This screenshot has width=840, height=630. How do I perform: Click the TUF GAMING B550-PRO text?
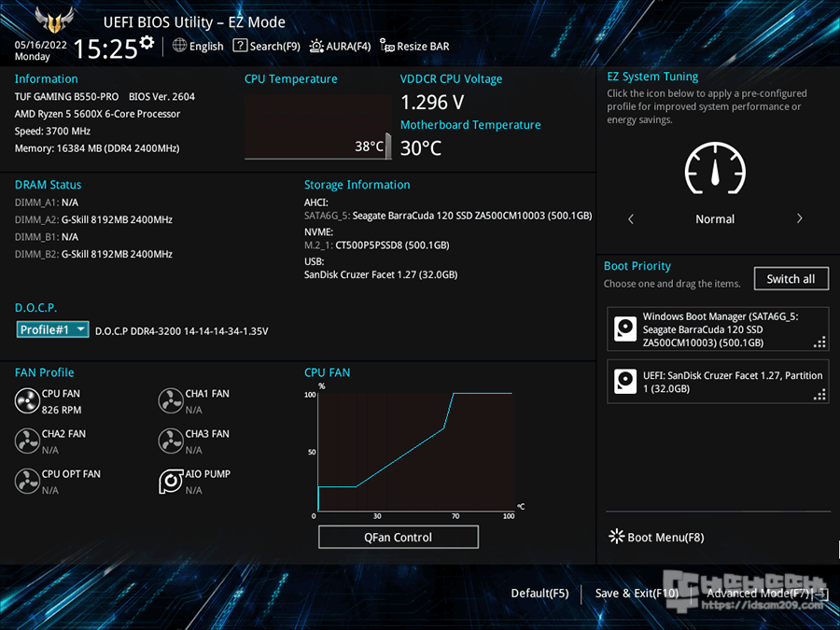(x=66, y=96)
